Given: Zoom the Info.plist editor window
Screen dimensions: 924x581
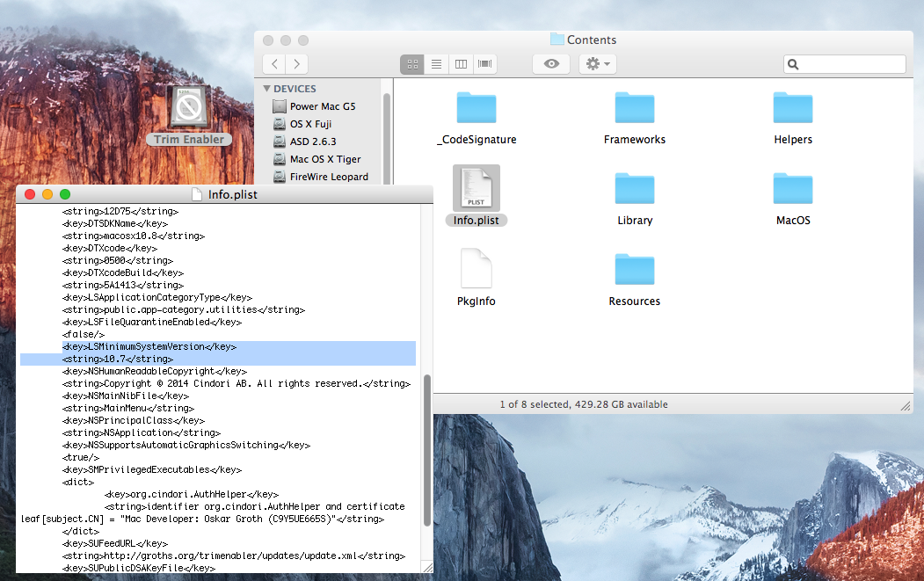Looking at the screenshot, I should point(65,194).
